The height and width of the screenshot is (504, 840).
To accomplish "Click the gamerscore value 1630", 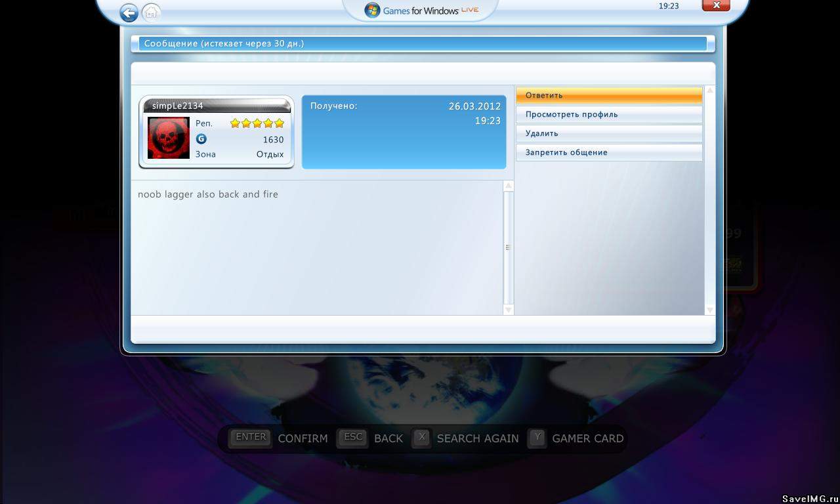I will [x=273, y=140].
